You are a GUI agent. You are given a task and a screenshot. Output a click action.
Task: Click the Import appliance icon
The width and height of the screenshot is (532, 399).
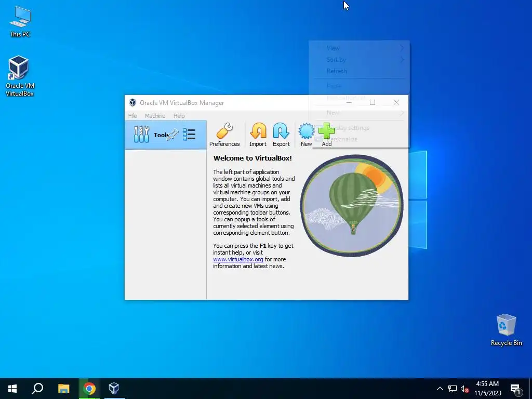pyautogui.click(x=258, y=135)
